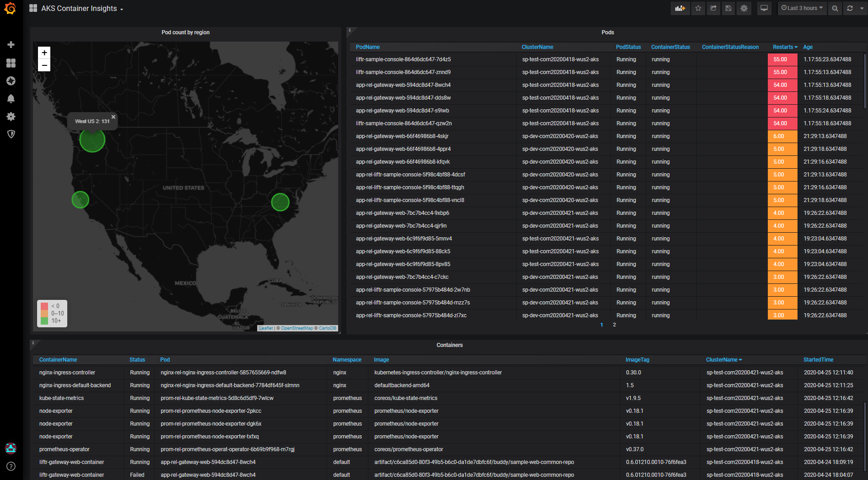
Task: Cycle view mode with monitor icon
Action: coord(764,8)
